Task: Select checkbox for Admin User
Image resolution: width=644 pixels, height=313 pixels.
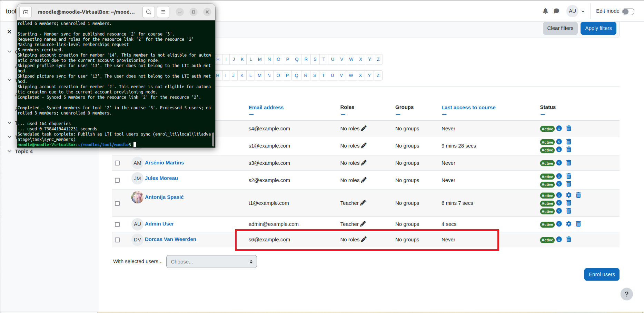Action: point(117,224)
